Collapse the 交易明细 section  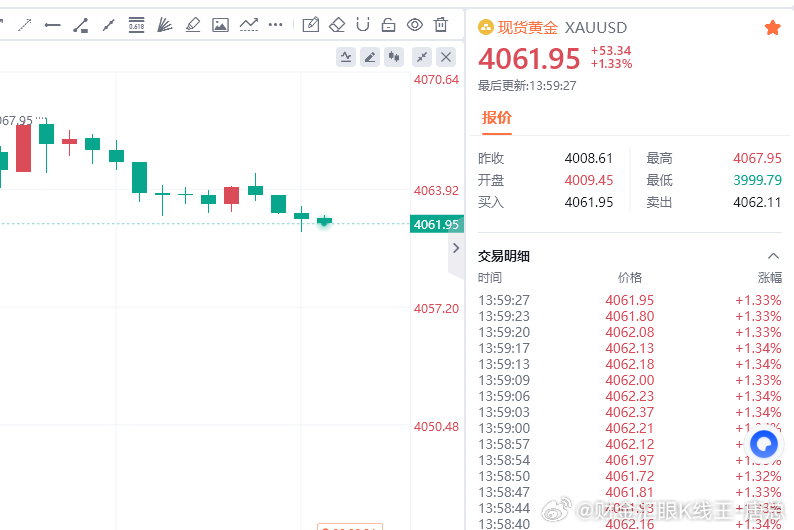point(773,256)
